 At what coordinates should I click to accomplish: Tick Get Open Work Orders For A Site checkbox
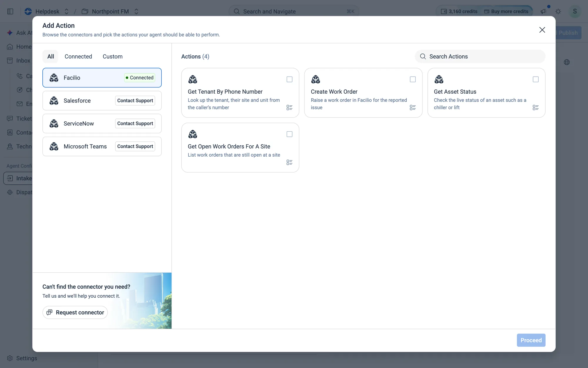(289, 134)
